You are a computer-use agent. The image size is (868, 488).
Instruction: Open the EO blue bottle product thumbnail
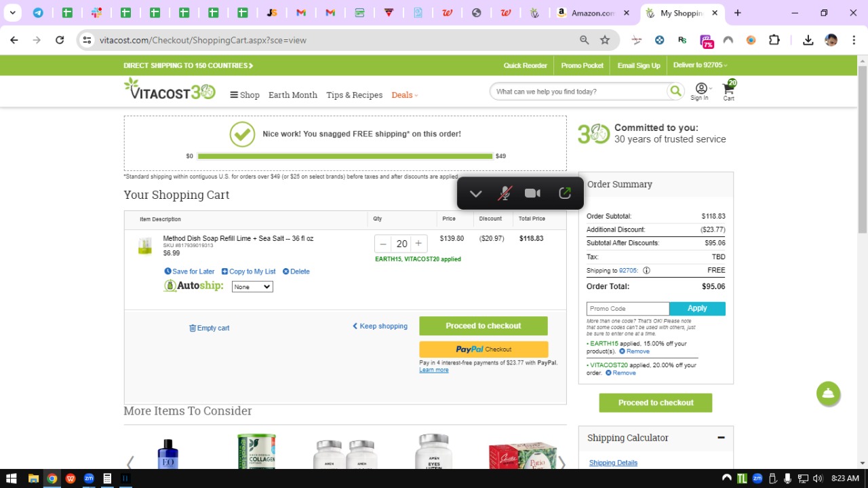(x=167, y=453)
